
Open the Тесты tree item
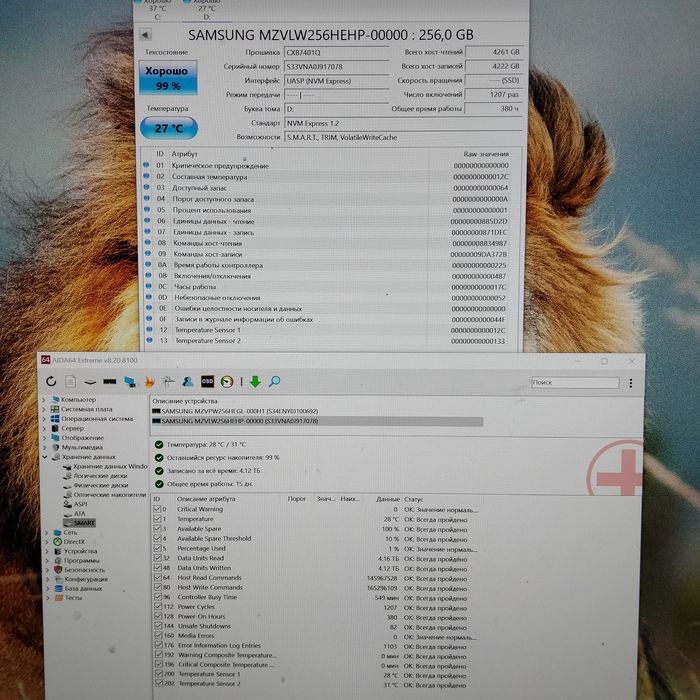click(x=74, y=597)
